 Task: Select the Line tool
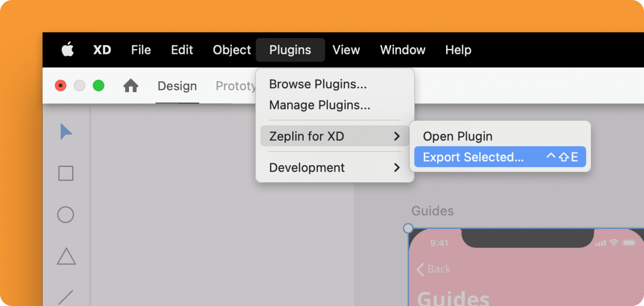tap(65, 298)
